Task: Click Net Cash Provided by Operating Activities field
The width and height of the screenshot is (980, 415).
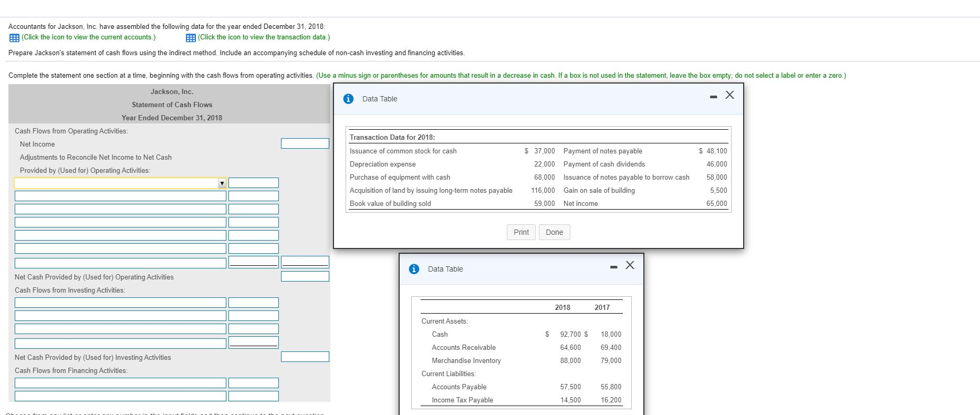Action: (305, 276)
